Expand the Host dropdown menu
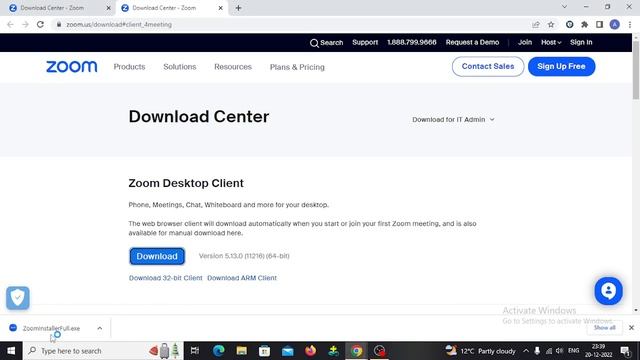This screenshot has height=360, width=640. 551,42
